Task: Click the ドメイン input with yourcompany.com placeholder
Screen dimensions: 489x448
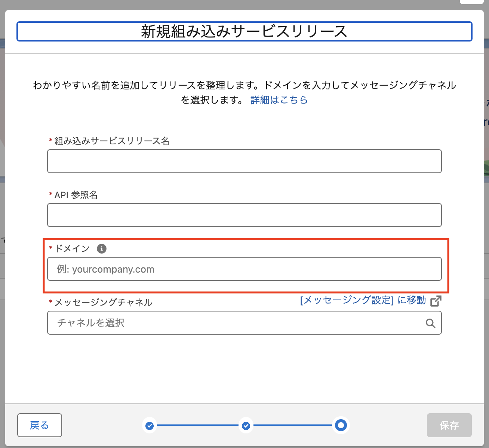Action: pos(244,269)
